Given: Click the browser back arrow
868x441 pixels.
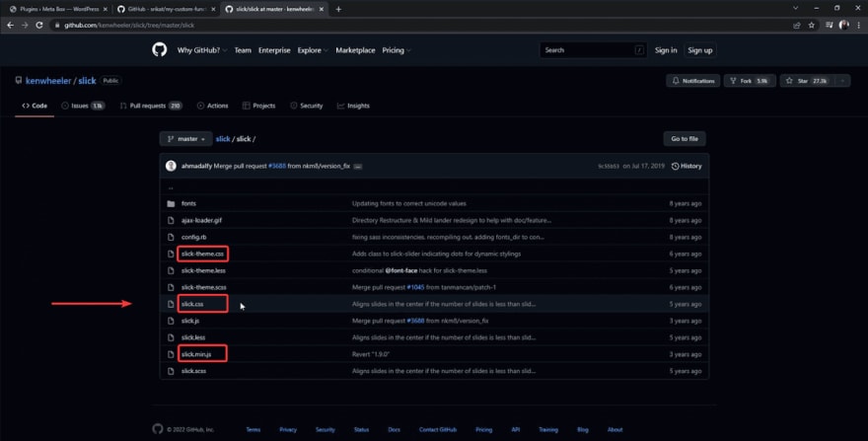Looking at the screenshot, I should point(10,25).
